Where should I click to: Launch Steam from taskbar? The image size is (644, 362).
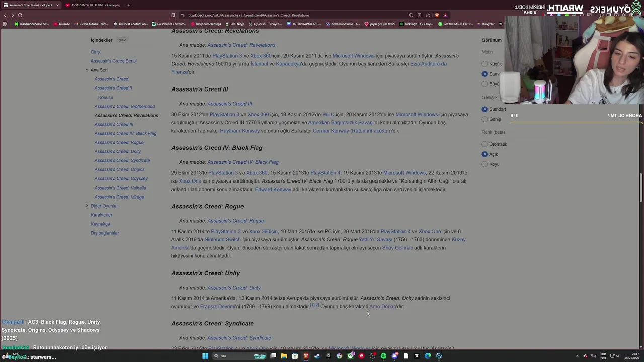click(x=317, y=356)
